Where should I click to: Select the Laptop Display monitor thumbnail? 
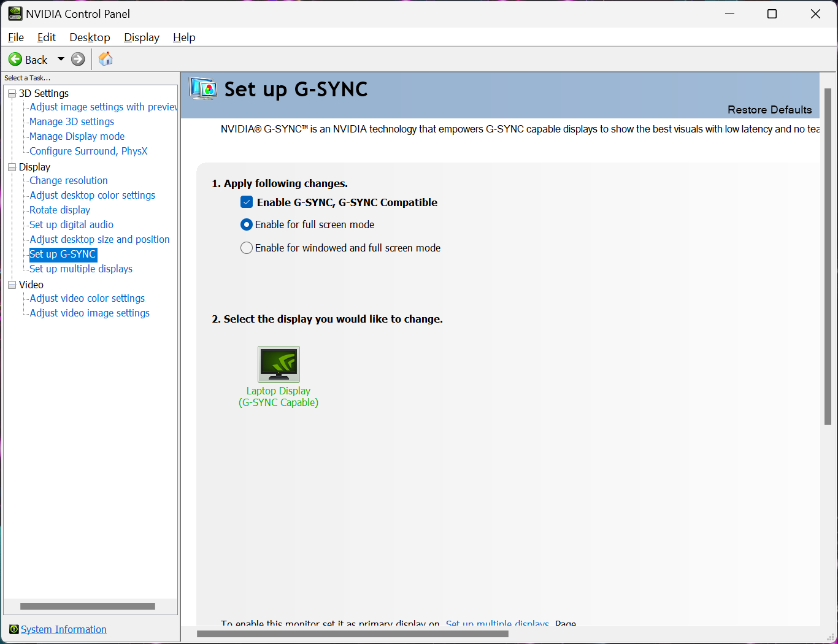(x=279, y=364)
